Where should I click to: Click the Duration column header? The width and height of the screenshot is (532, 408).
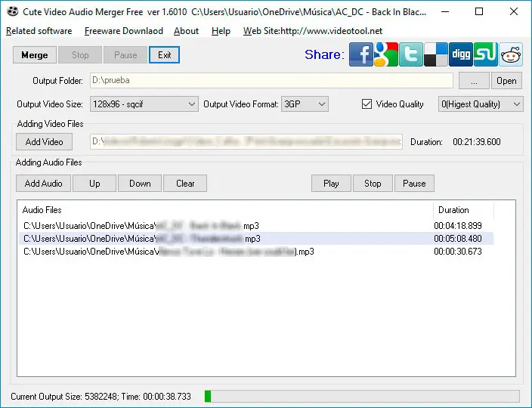[463, 210]
